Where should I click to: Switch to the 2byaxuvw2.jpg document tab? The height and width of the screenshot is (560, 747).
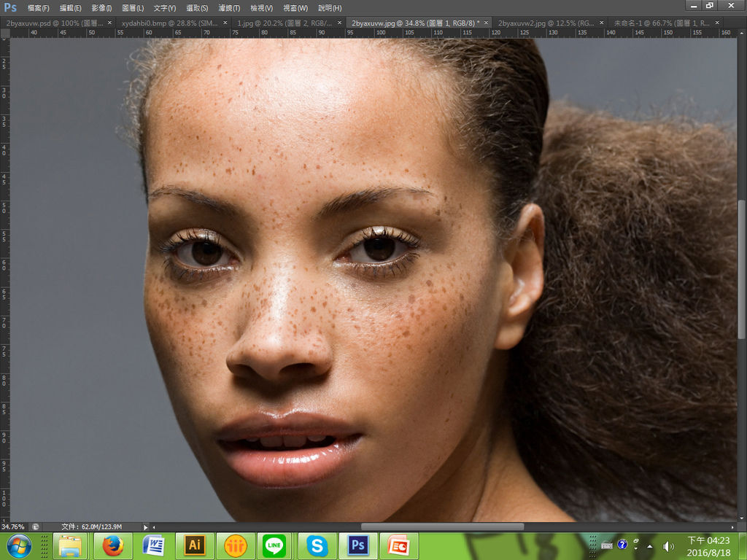540,23
